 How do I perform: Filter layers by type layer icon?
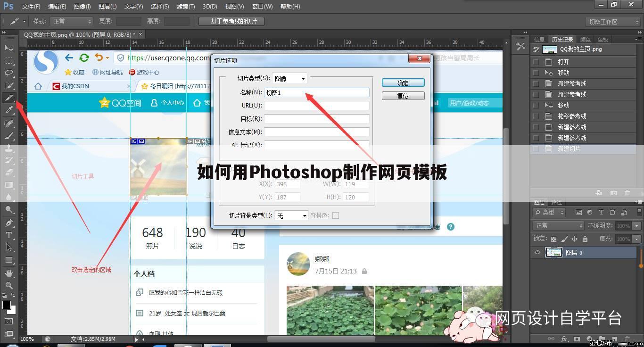coord(601,213)
